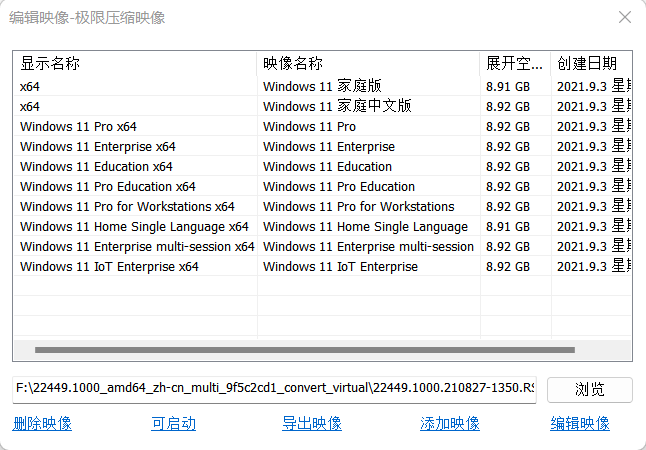Screen dimensions: 646x450
Task: Select the Windows 11 Education x64 row
Action: coord(323,166)
